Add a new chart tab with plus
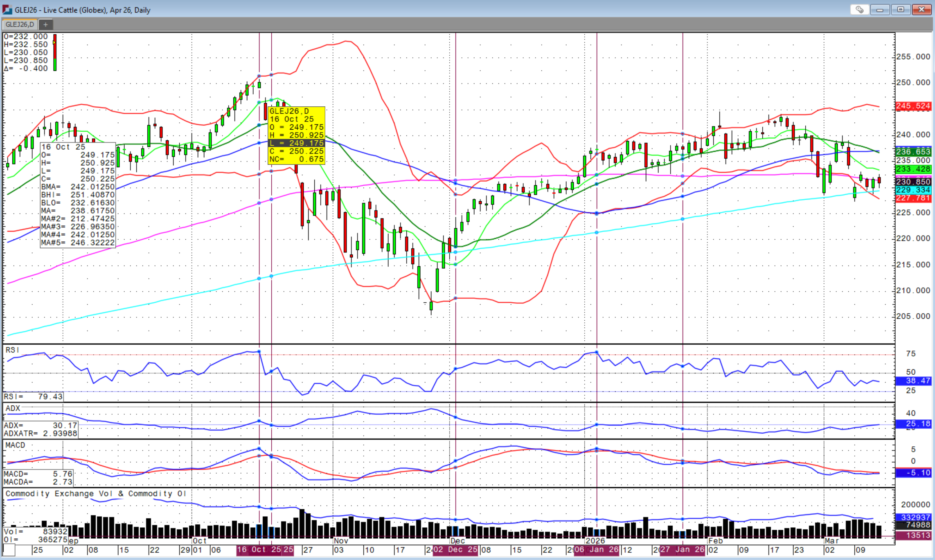Viewport: 935px width, 560px height. [x=45, y=25]
